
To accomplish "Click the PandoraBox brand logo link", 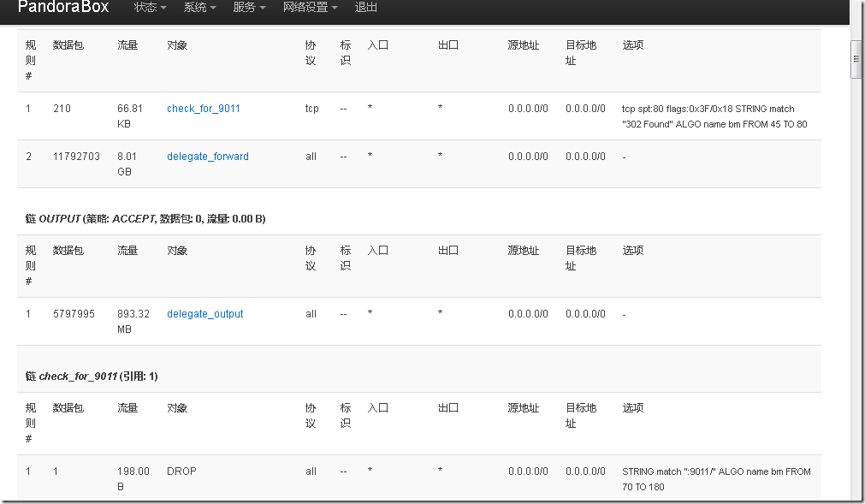I will point(62,8).
